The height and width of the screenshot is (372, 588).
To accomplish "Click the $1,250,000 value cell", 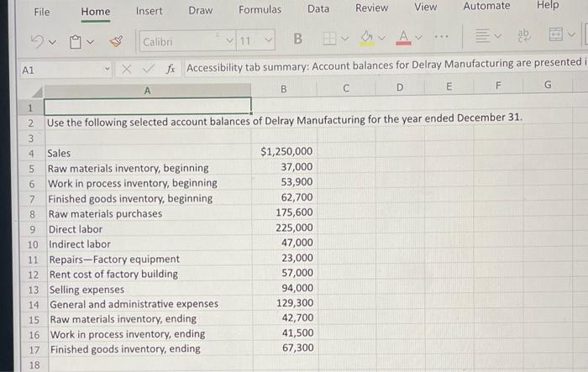I will (286, 151).
